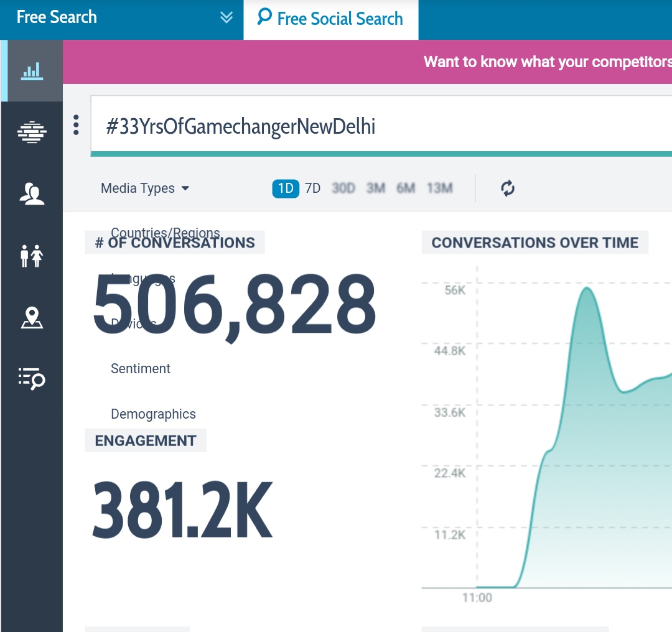Click the 22.4K axis label
The height and width of the screenshot is (632, 672).
click(x=450, y=473)
